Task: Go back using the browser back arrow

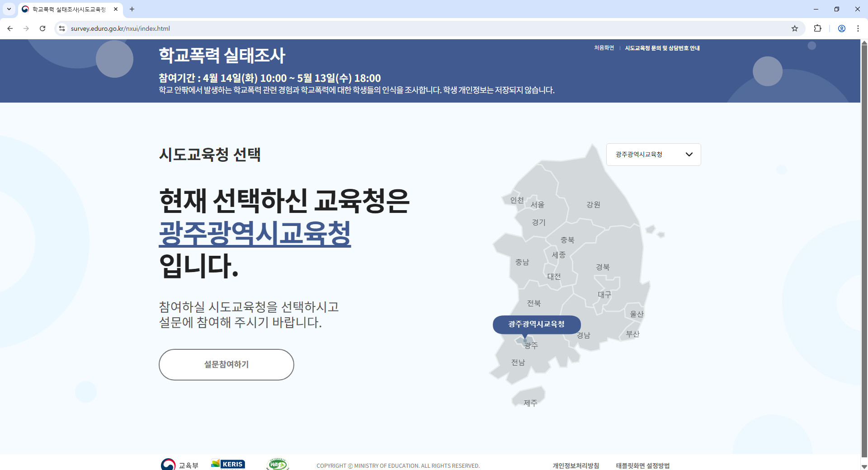Action: pos(10,28)
